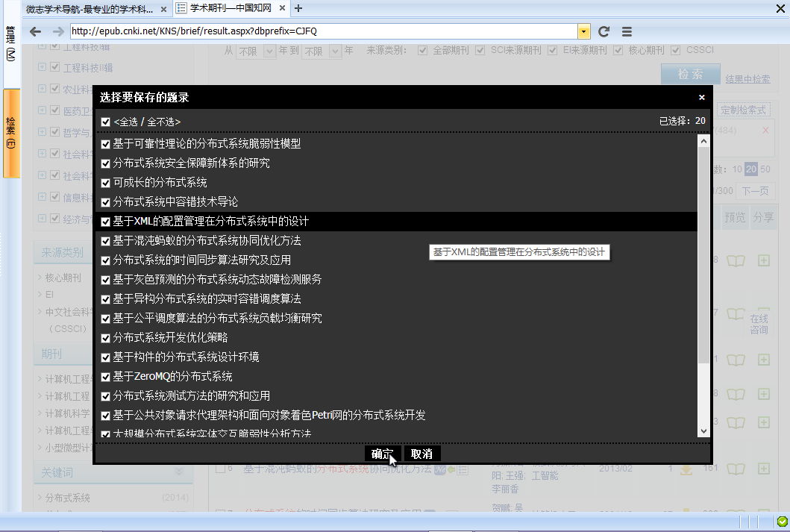790x532 pixels.
Task: Close the 学术期刊—中国知网 tab
Action: (282, 8)
